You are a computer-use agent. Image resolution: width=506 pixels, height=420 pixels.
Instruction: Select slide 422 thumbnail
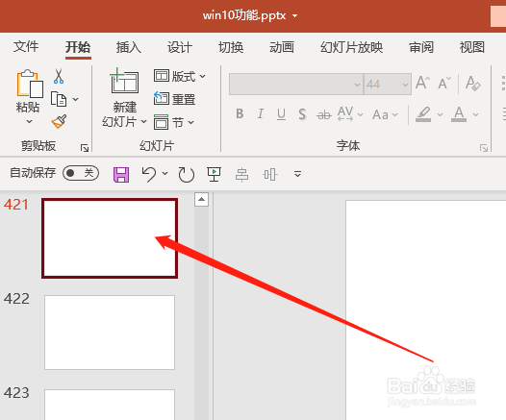pos(110,333)
